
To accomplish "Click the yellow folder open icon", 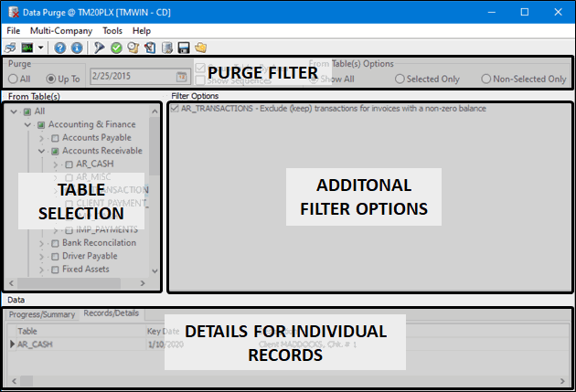I will click(x=200, y=48).
